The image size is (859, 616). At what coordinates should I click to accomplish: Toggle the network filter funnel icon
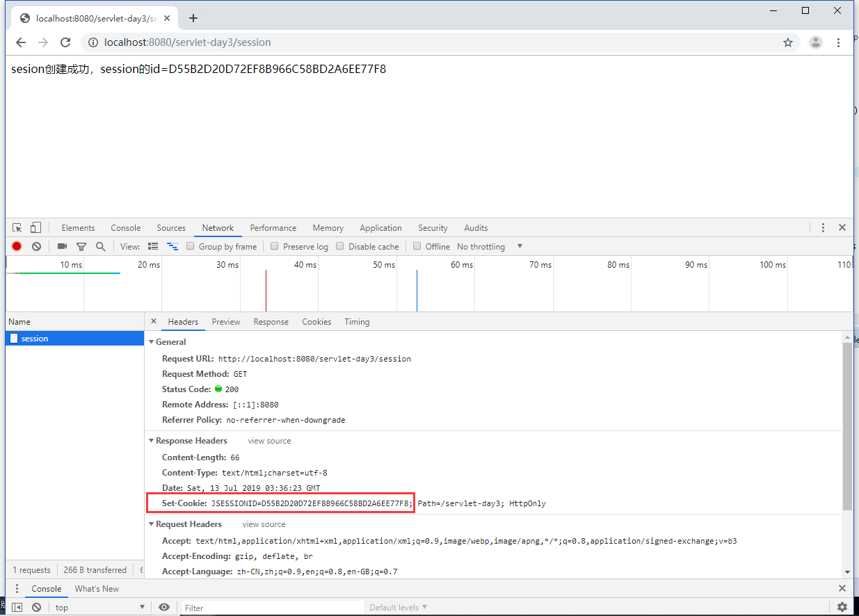click(81, 246)
